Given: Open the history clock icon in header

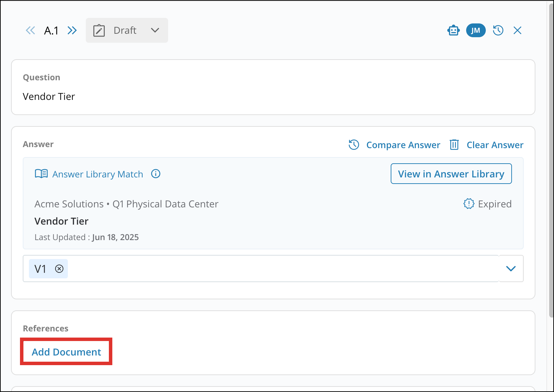Looking at the screenshot, I should (498, 30).
